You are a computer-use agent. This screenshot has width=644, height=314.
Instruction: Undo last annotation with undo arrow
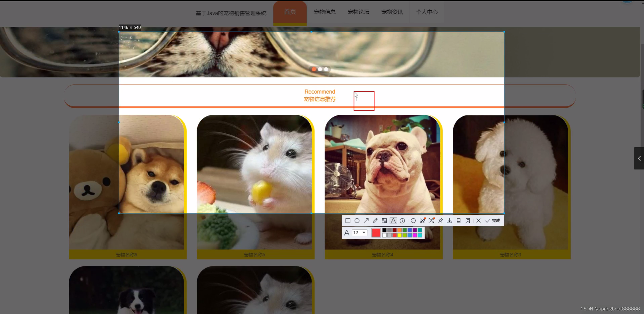coord(413,221)
